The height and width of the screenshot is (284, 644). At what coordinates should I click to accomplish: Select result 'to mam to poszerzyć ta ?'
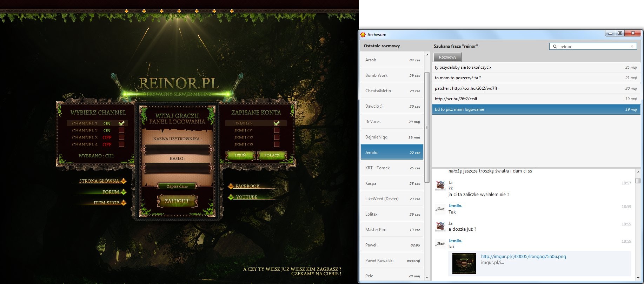[536, 78]
